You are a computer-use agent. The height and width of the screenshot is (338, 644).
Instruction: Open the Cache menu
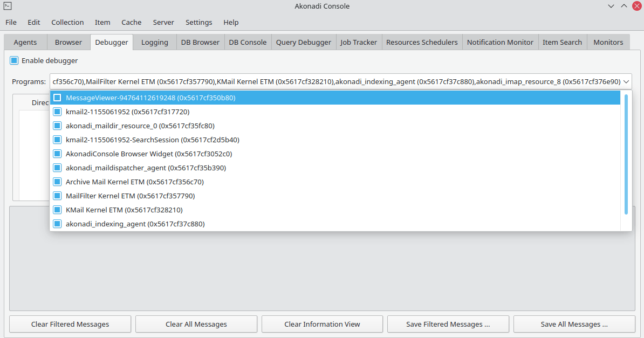131,23
